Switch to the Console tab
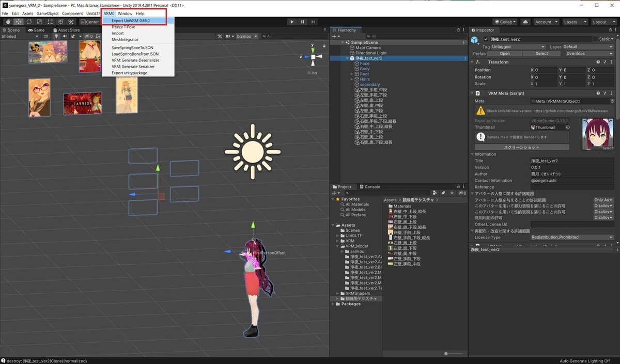 pos(370,187)
